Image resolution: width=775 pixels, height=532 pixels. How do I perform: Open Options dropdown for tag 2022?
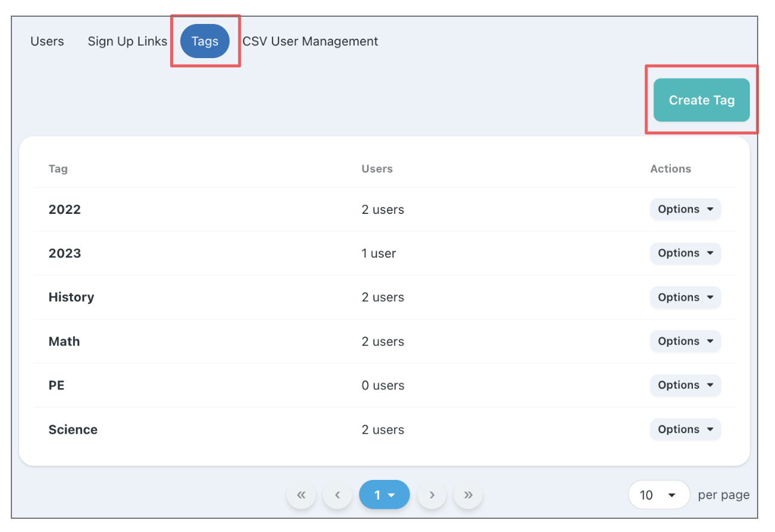coord(685,209)
